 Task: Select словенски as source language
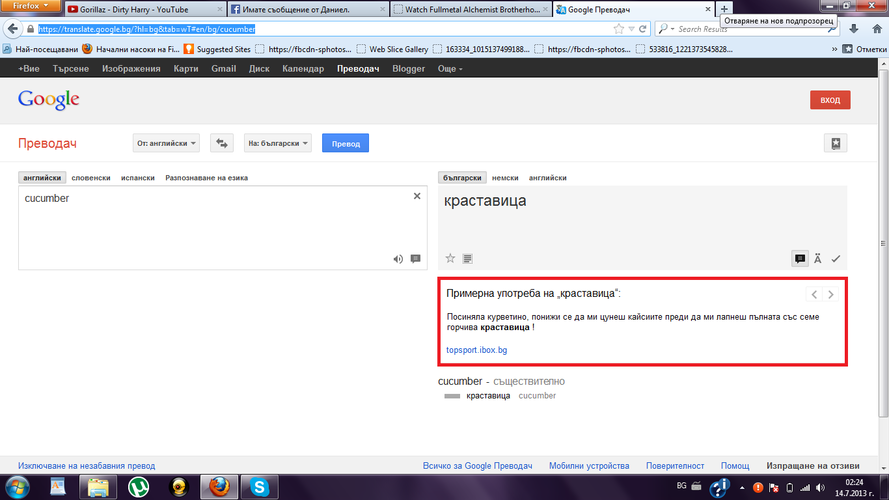click(91, 177)
